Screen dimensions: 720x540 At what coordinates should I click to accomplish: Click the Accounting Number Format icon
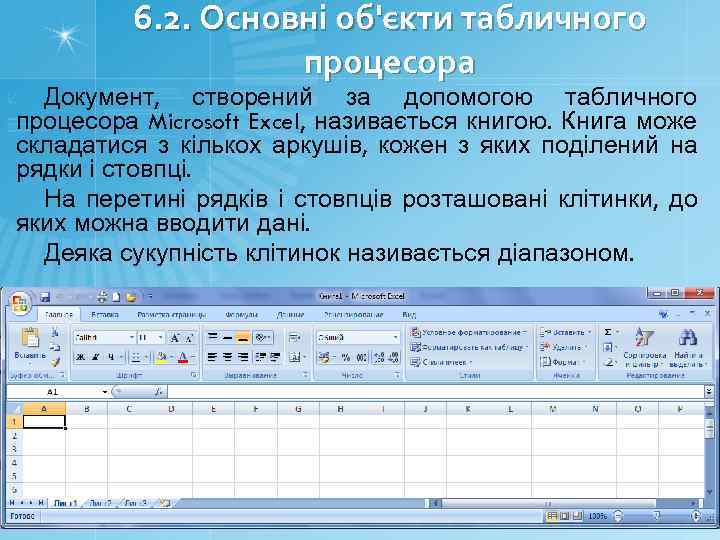(324, 357)
